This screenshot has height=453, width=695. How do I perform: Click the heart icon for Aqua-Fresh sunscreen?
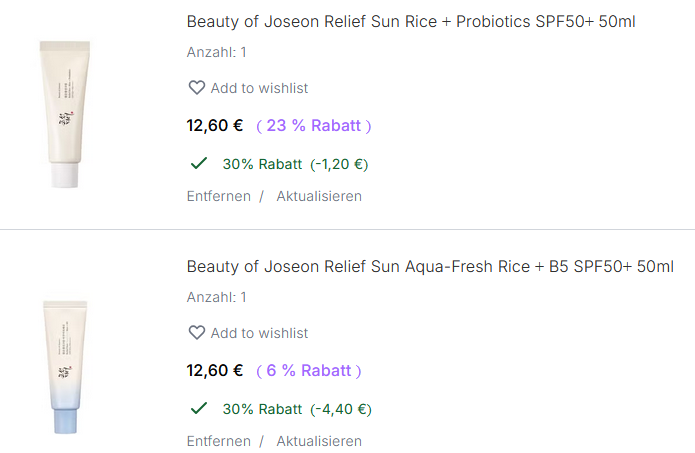pyautogui.click(x=197, y=333)
